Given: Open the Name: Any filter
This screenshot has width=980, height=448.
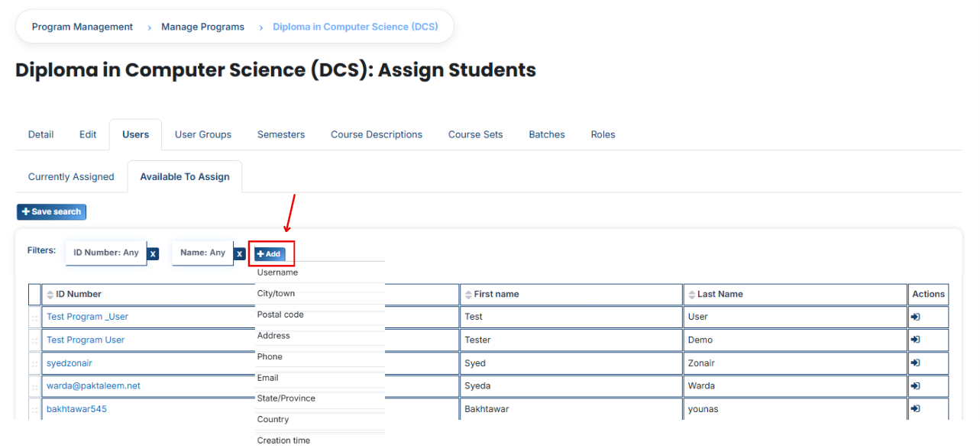Looking at the screenshot, I should [x=202, y=253].
